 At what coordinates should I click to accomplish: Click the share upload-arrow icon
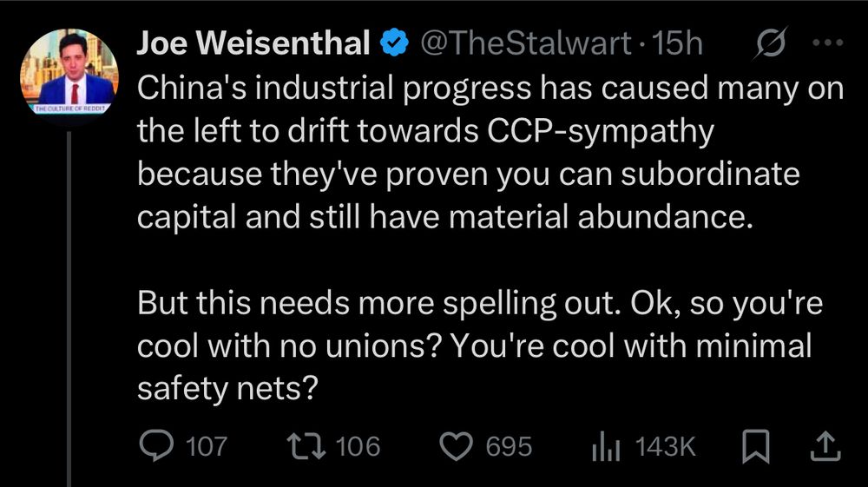pos(823,446)
